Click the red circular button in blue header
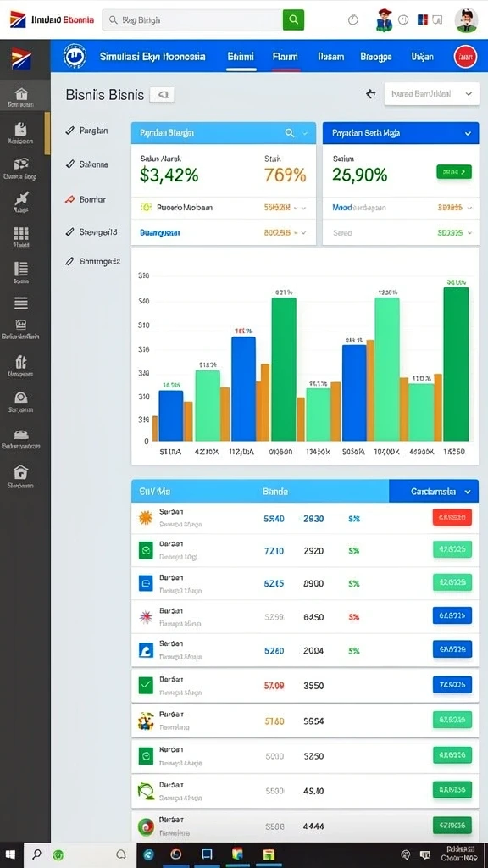 tap(465, 56)
